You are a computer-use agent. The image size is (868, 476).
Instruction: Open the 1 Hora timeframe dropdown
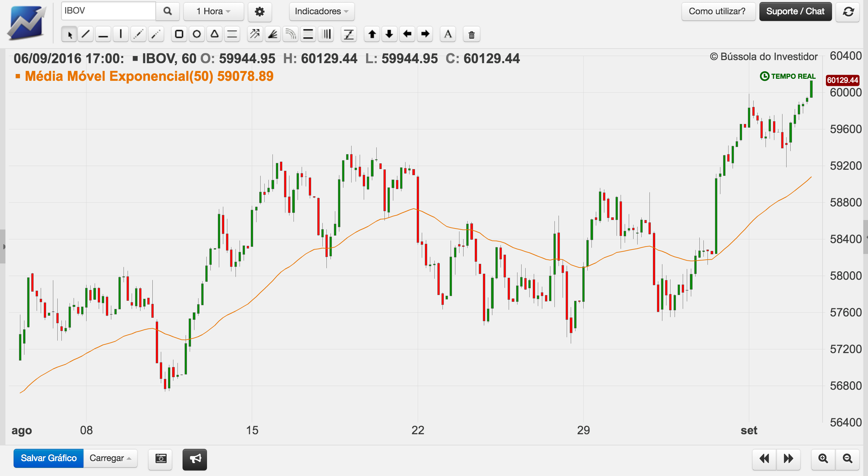click(x=214, y=12)
